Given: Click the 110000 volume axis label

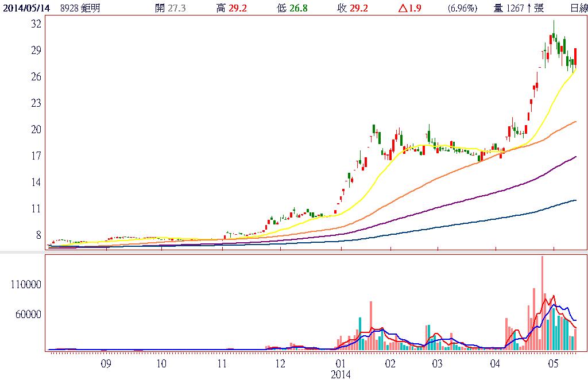Looking at the screenshot, I should pos(27,285).
